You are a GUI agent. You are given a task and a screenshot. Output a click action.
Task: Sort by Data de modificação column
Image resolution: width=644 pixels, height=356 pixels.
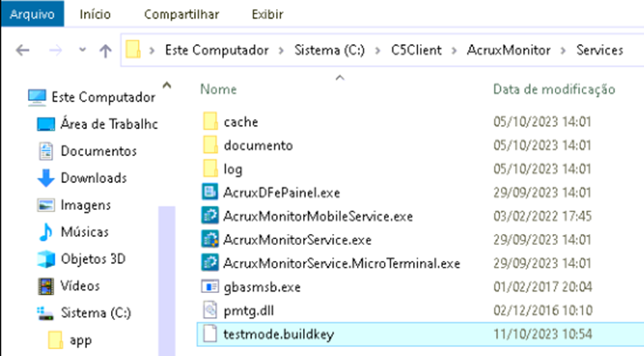[554, 90]
